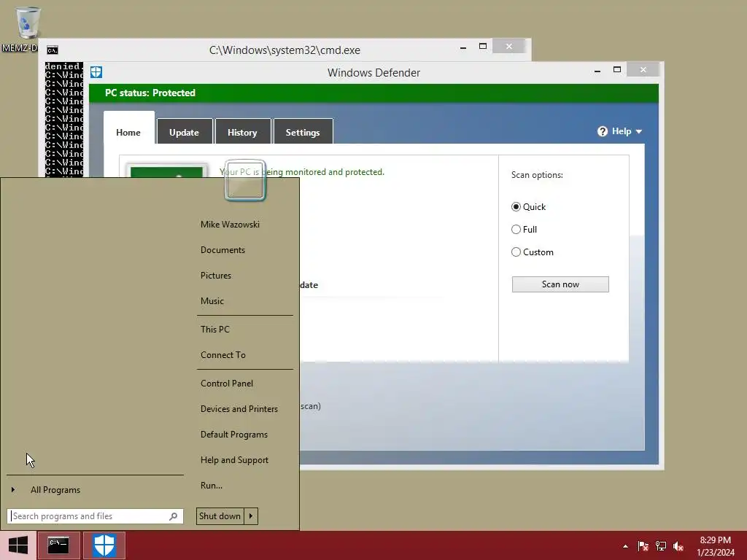The height and width of the screenshot is (560, 747).
Task: Click the muted volume tray icon
Action: (x=678, y=546)
